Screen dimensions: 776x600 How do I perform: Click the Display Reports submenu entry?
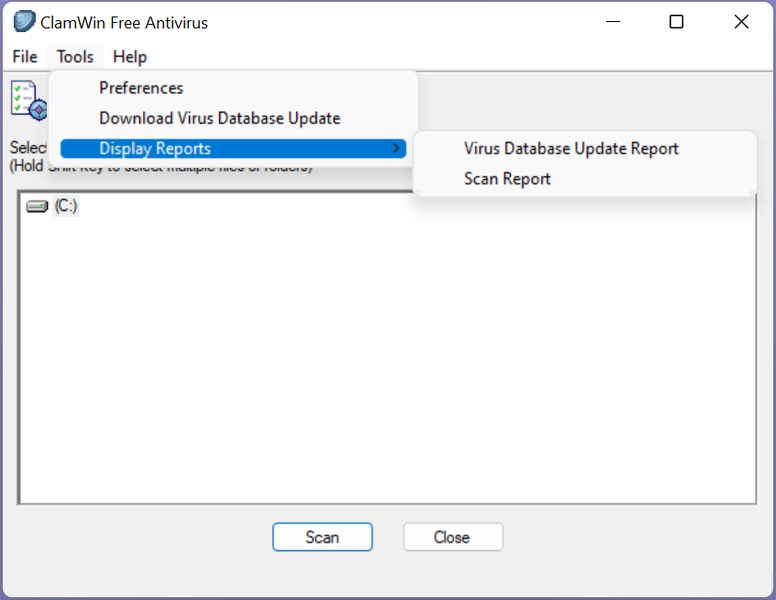pyautogui.click(x=155, y=148)
